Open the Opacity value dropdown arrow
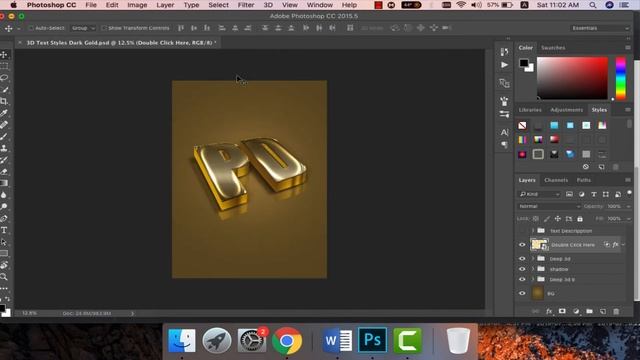 (628, 207)
